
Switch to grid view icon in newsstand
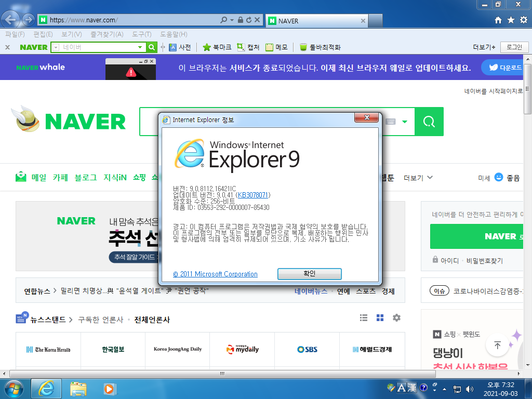[380, 318]
